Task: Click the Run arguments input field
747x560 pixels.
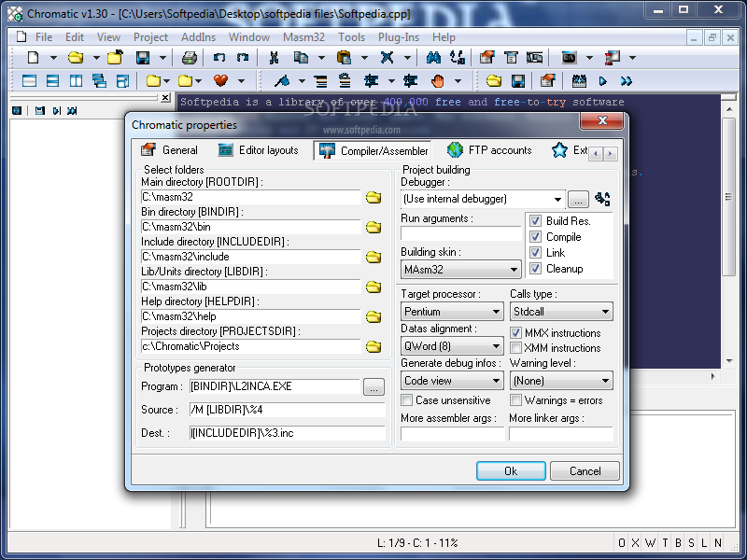Action: (x=461, y=233)
